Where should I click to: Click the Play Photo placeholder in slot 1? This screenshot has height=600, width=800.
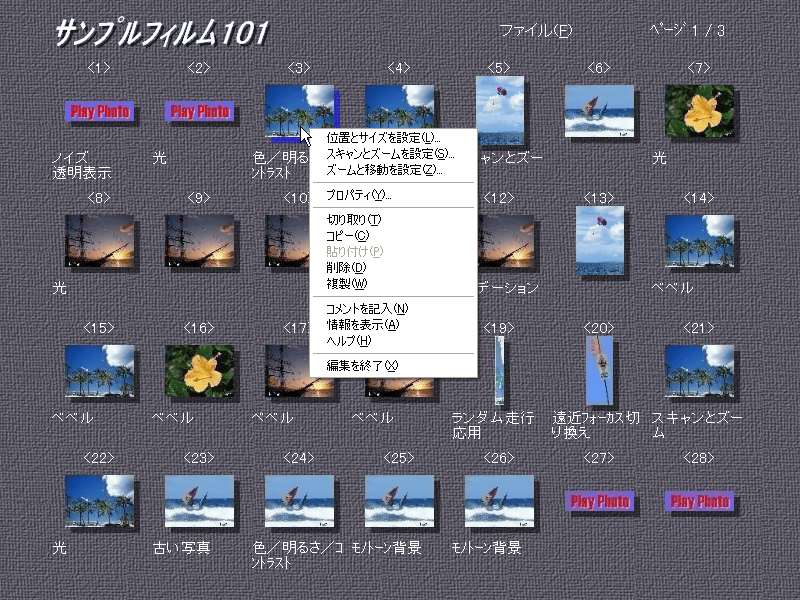(98, 111)
